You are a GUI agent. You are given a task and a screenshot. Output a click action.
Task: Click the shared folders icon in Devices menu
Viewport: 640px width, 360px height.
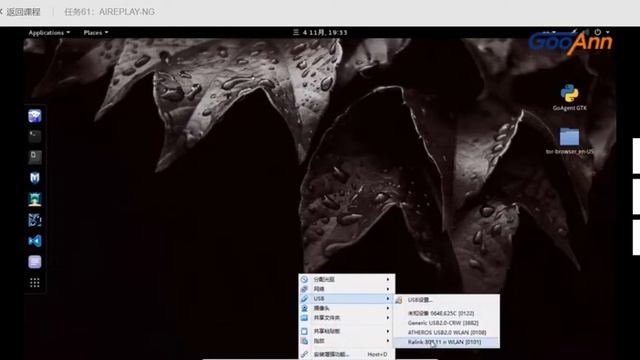pyautogui.click(x=304, y=318)
